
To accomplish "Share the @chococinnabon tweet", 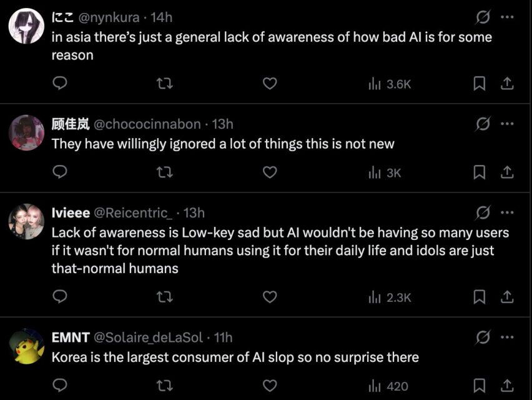I will pos(507,172).
